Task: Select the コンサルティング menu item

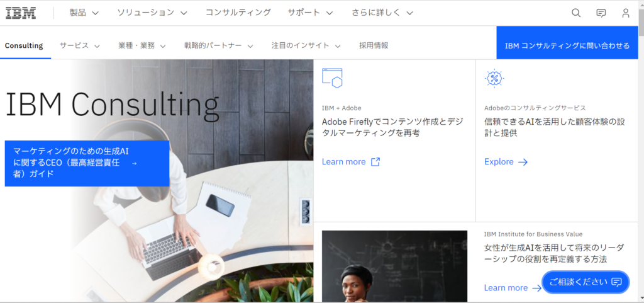Action: 238,13
